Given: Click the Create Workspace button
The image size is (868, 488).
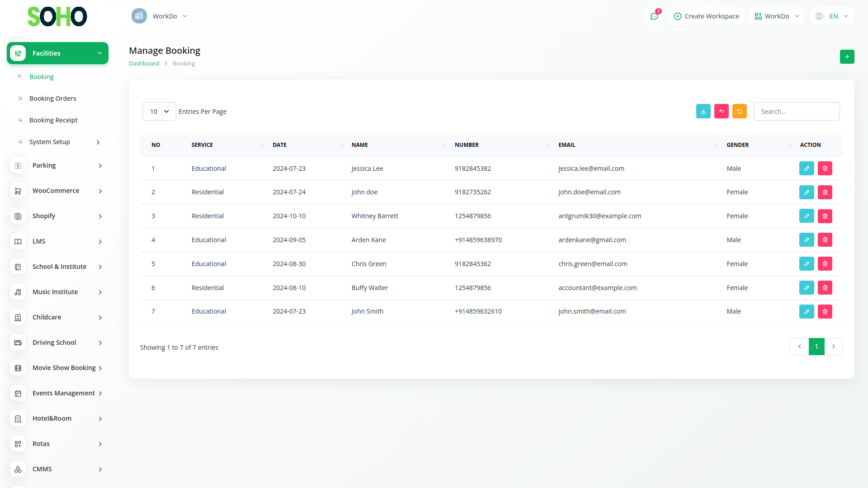Looking at the screenshot, I should (706, 16).
